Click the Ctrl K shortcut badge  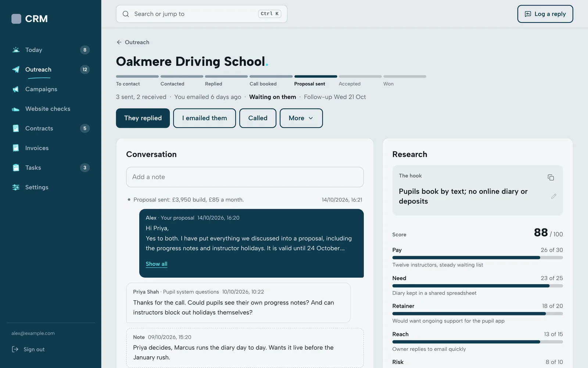tap(270, 14)
